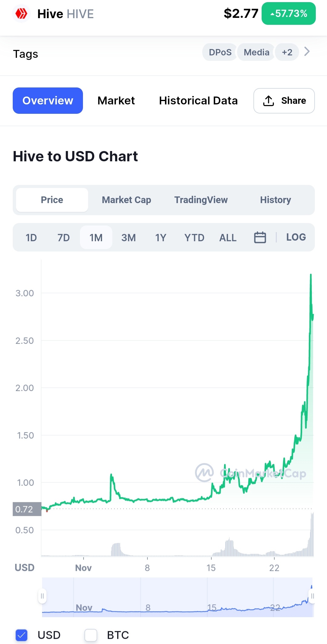Switch to the Market tab

[116, 100]
